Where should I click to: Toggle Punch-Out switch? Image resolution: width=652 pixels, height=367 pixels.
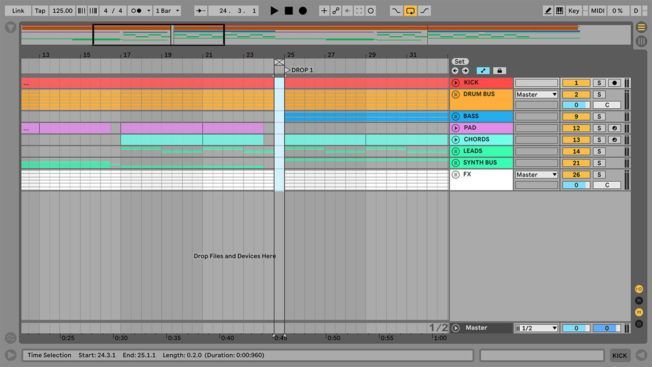click(424, 11)
